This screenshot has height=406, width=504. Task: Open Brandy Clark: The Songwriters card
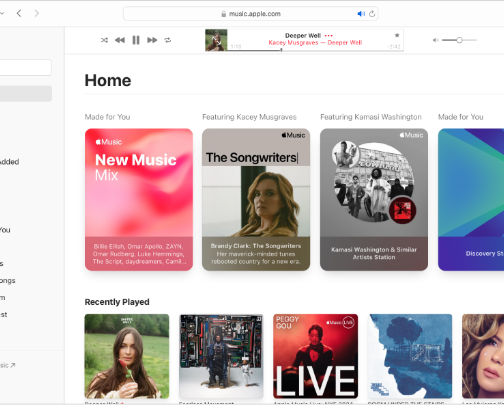[256, 199]
